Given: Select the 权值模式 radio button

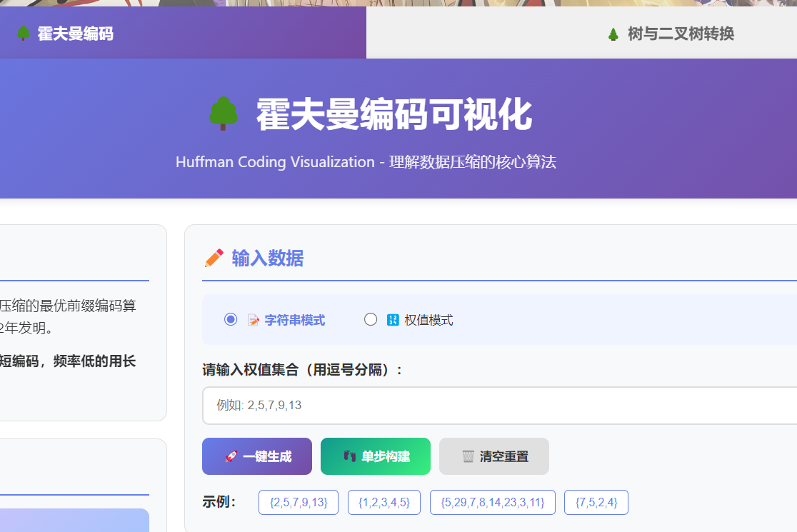Looking at the screenshot, I should pyautogui.click(x=371, y=319).
